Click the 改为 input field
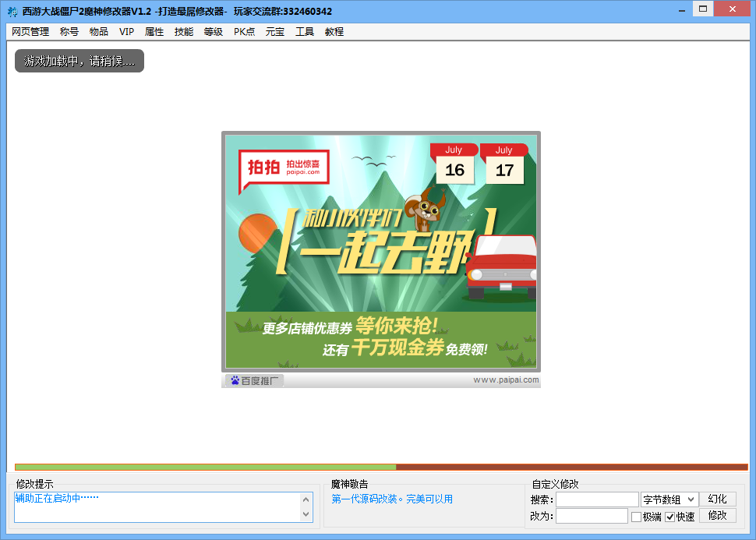The height and width of the screenshot is (540, 756). click(592, 516)
